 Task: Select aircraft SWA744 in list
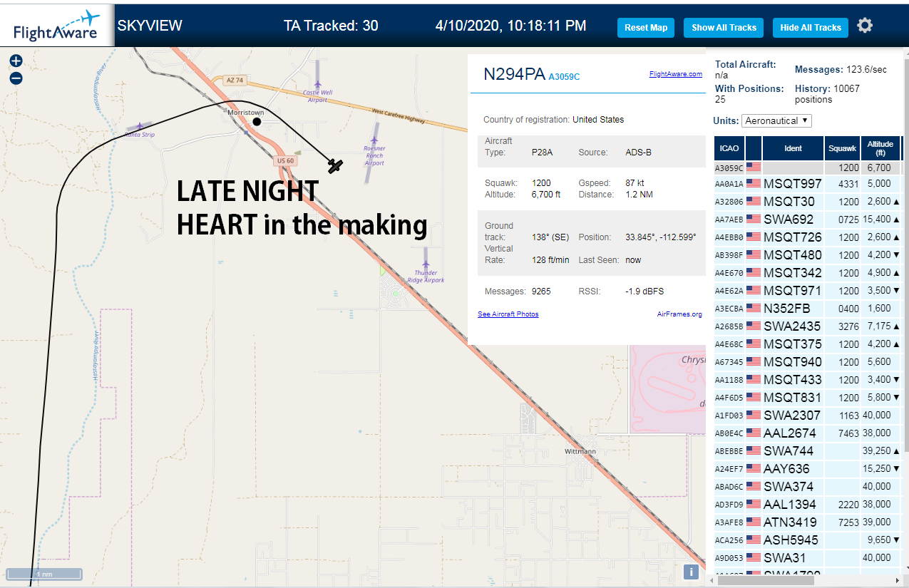pyautogui.click(x=808, y=451)
